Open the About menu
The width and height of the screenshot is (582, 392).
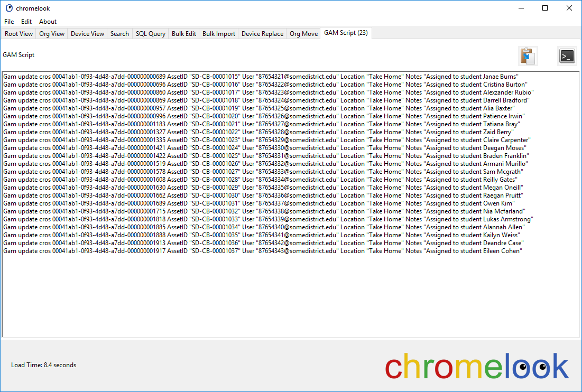coord(48,22)
